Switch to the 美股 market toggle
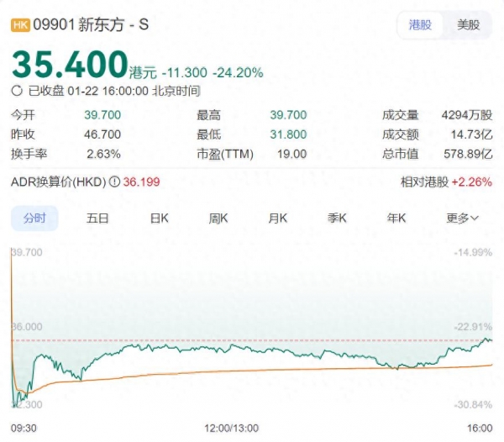 [x=469, y=24]
